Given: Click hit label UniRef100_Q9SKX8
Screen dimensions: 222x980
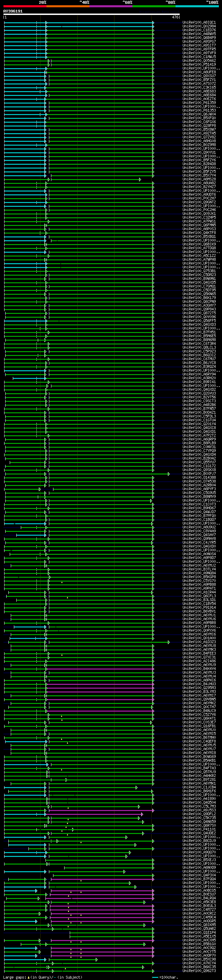Looking at the screenshot, I should [199, 470].
